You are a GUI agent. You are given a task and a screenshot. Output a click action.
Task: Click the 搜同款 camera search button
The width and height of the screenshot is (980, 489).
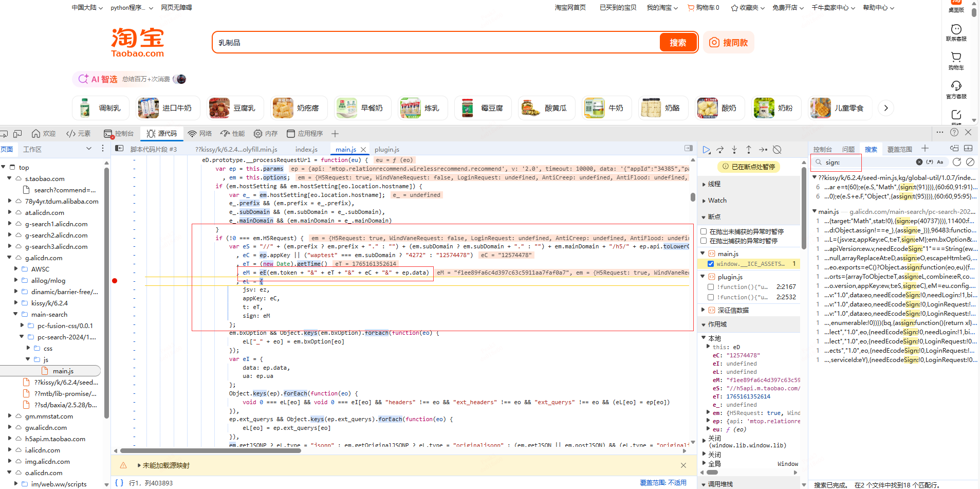pyautogui.click(x=729, y=43)
